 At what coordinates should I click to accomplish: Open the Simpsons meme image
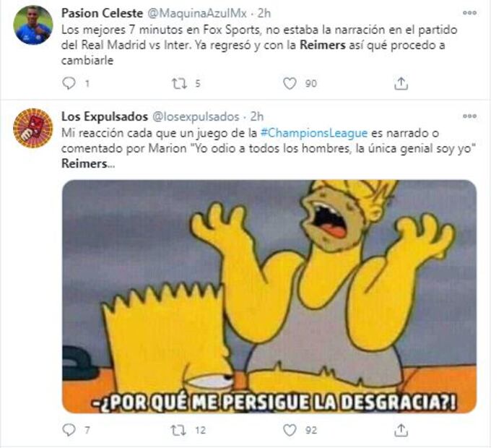point(269,296)
